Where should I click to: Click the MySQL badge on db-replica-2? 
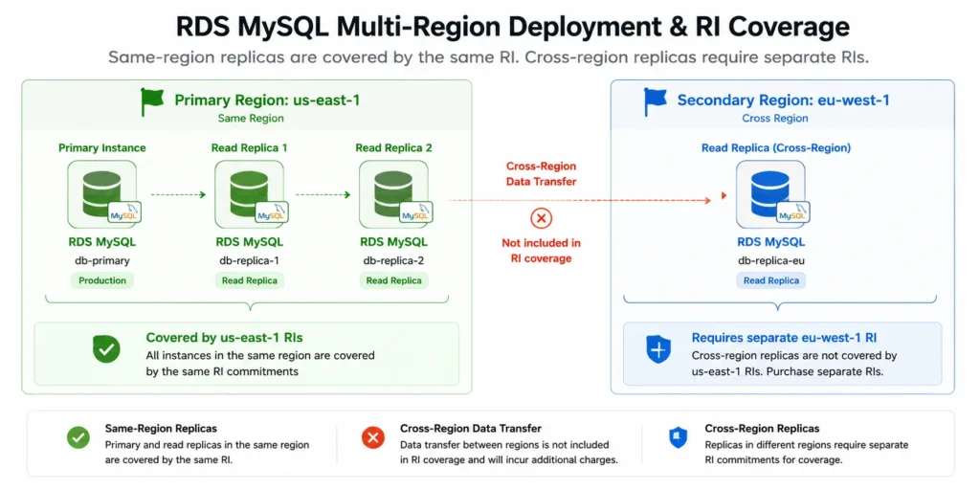(416, 212)
